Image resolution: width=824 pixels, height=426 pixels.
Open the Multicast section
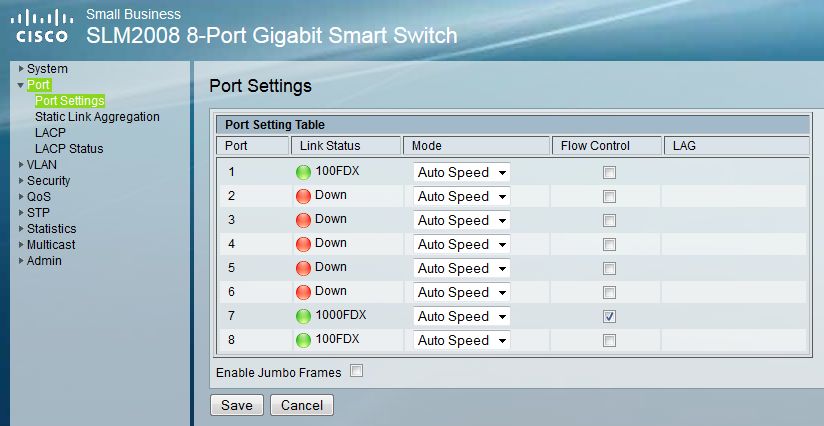(x=51, y=245)
